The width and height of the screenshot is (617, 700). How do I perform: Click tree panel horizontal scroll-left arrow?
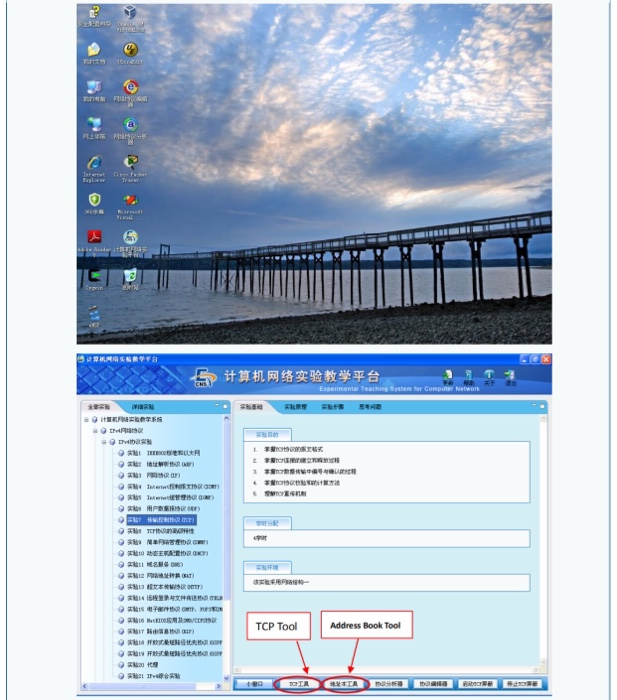point(85,686)
